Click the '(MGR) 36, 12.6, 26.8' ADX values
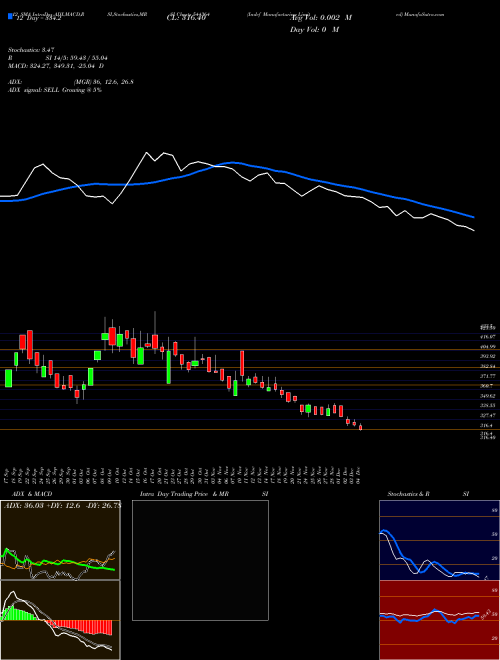This screenshot has height=660, width=500. click(104, 82)
